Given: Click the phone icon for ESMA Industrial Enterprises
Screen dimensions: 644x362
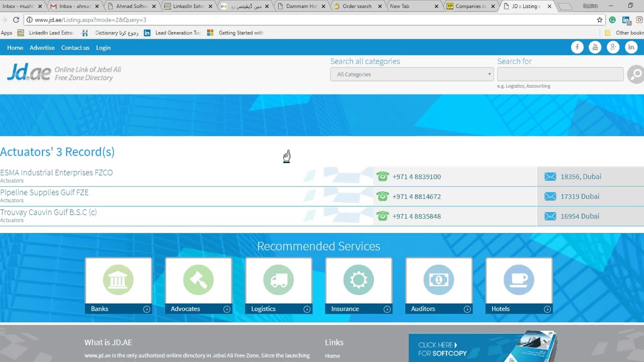Looking at the screenshot, I should click(x=383, y=176).
